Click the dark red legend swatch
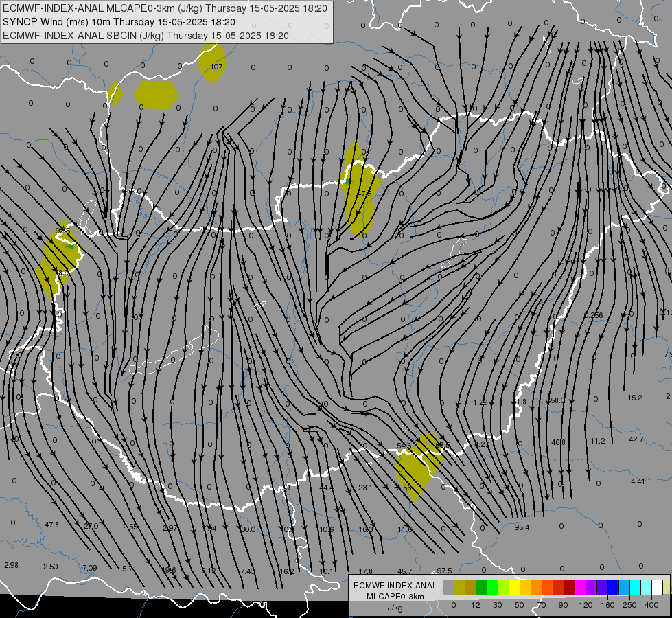 tap(569, 587)
